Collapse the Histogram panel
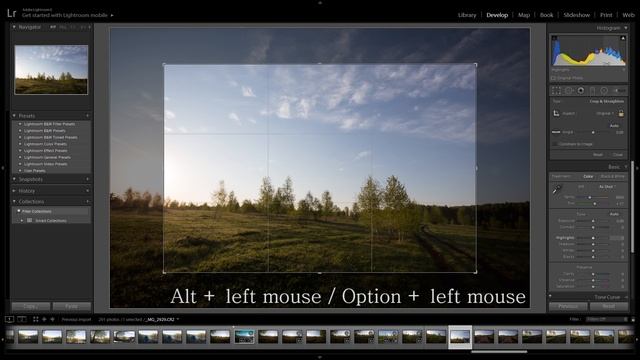Image resolution: width=640 pixels, height=360 pixels. 626,28
